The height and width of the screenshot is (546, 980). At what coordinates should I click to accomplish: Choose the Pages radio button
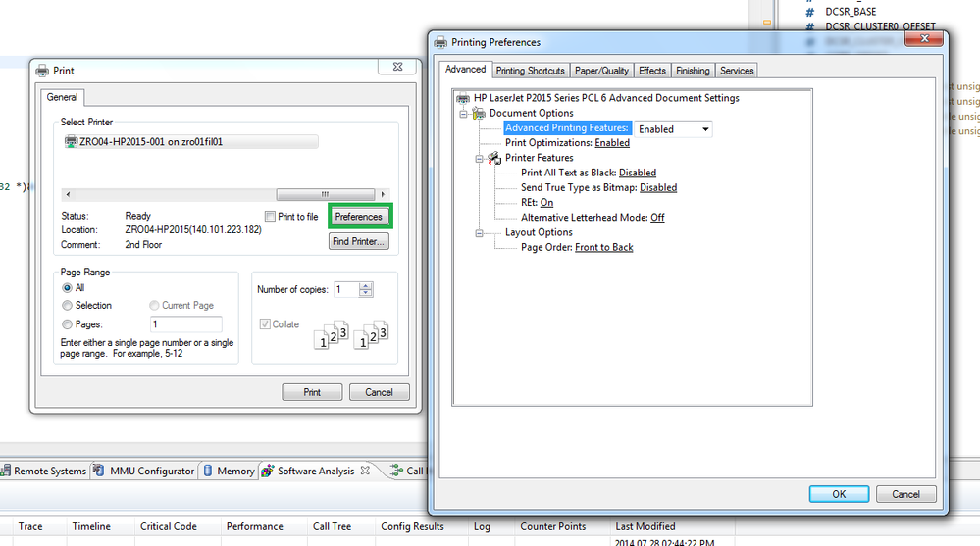click(67, 324)
